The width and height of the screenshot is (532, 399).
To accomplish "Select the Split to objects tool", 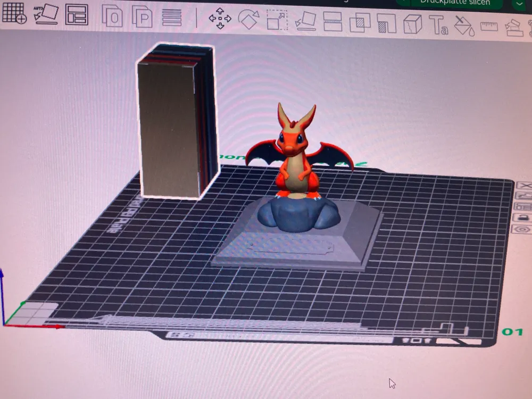I will tap(113, 15).
